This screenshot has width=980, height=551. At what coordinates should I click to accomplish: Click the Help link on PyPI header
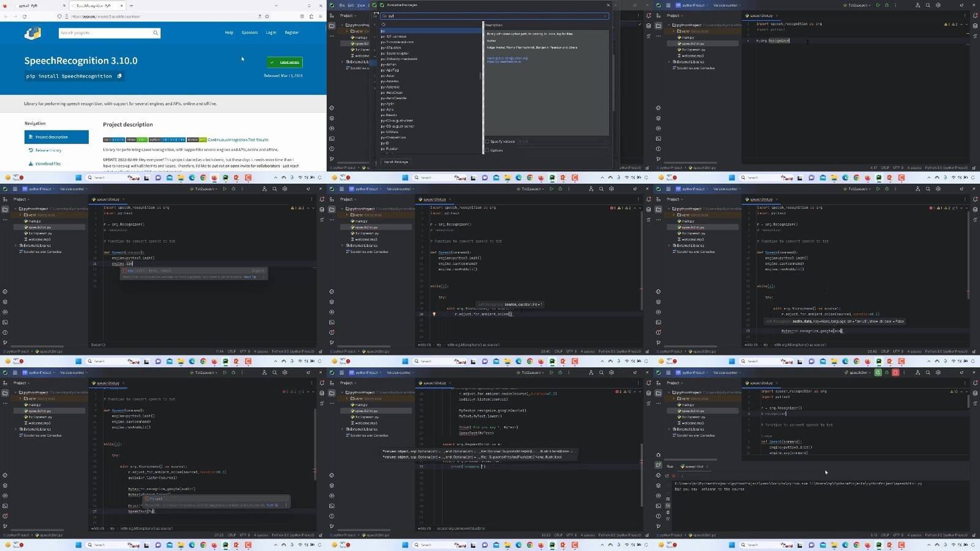click(x=229, y=32)
